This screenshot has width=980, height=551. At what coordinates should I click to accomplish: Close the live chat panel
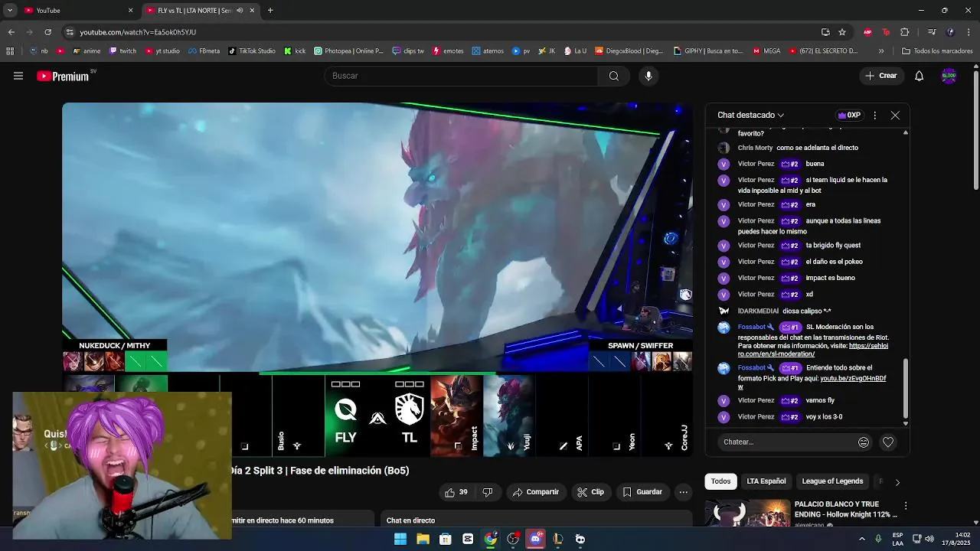pos(895,116)
